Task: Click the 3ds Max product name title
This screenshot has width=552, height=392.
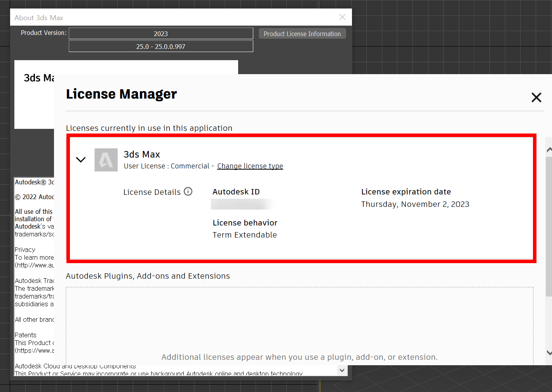Action: 142,154
